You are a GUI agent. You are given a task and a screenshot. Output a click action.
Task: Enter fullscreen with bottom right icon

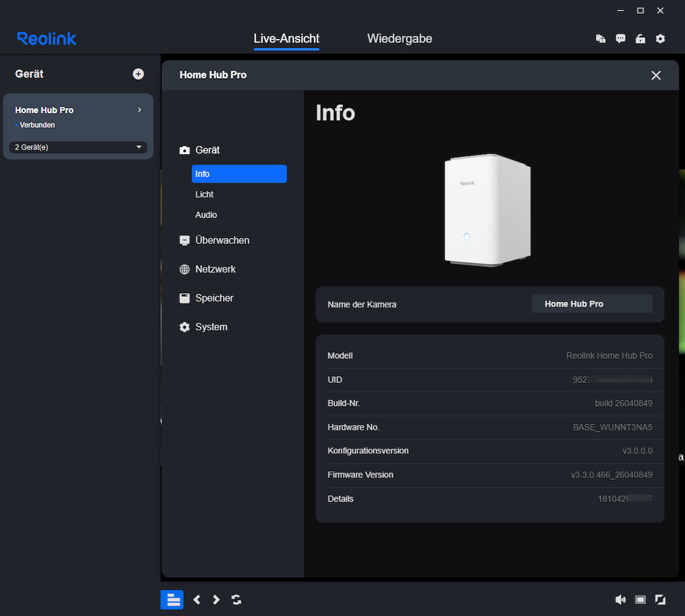[660, 599]
